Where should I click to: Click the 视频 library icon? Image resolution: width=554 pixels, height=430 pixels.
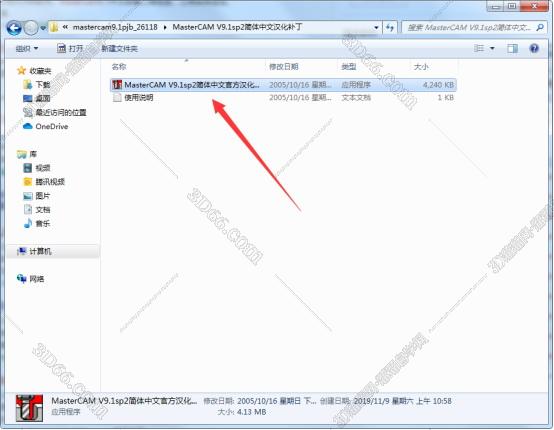pyautogui.click(x=28, y=168)
